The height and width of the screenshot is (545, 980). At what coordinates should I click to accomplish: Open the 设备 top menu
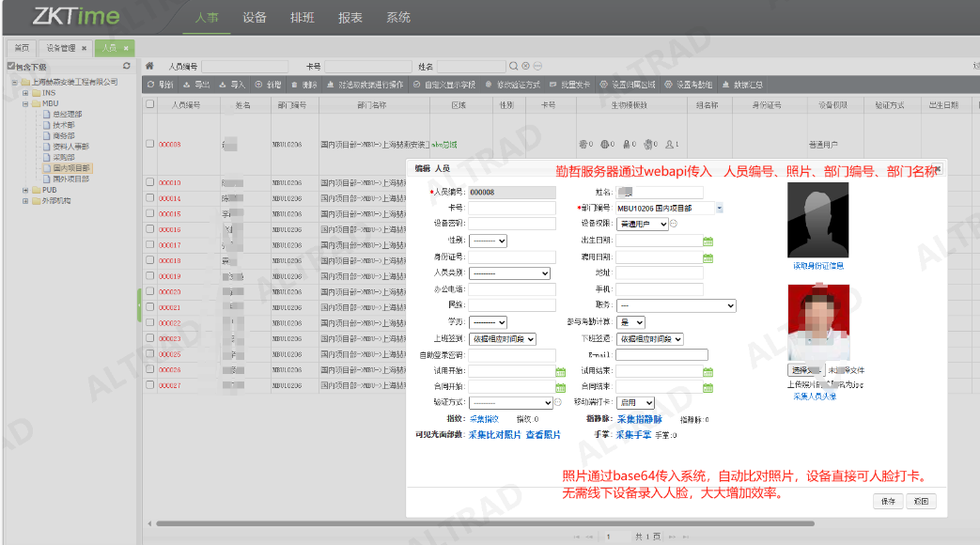pyautogui.click(x=254, y=18)
